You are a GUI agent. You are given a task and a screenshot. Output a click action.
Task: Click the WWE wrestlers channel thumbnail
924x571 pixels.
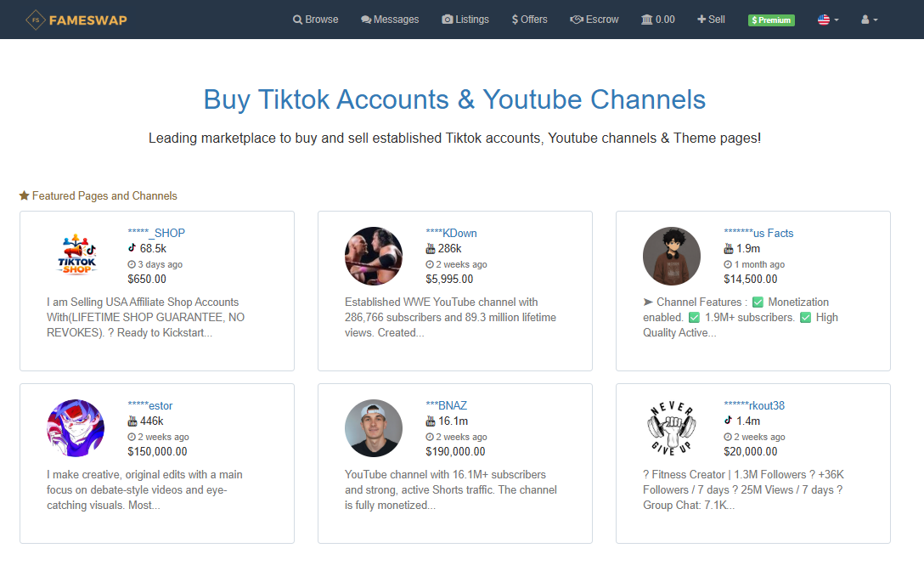coord(374,256)
